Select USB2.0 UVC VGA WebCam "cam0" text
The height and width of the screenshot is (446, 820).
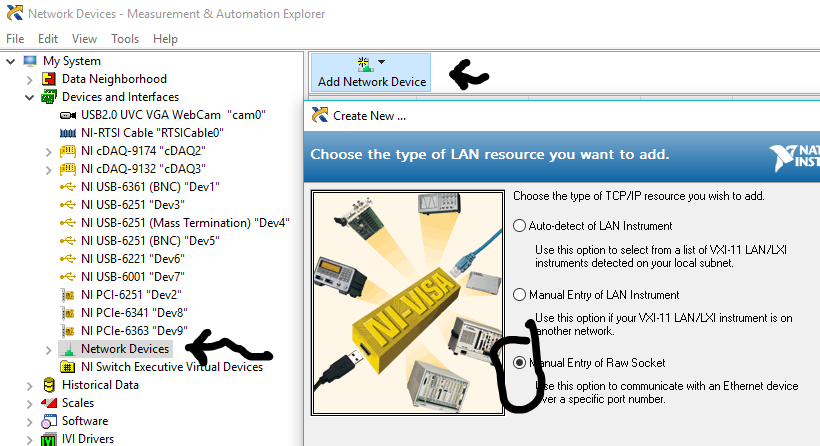point(173,115)
